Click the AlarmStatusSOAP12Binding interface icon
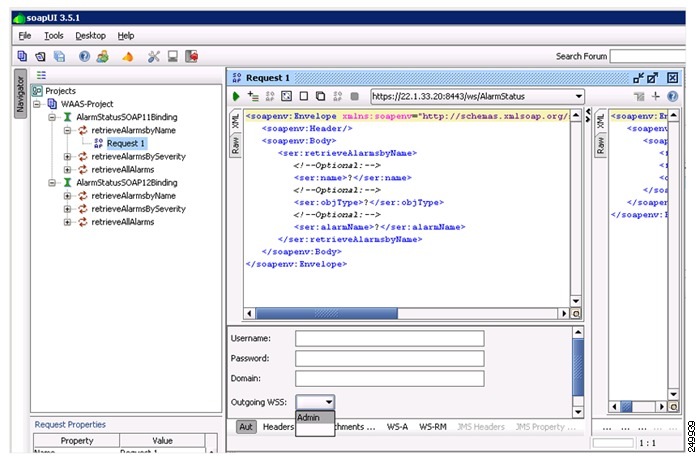Screen dimensions: 700x459 [x=67, y=183]
